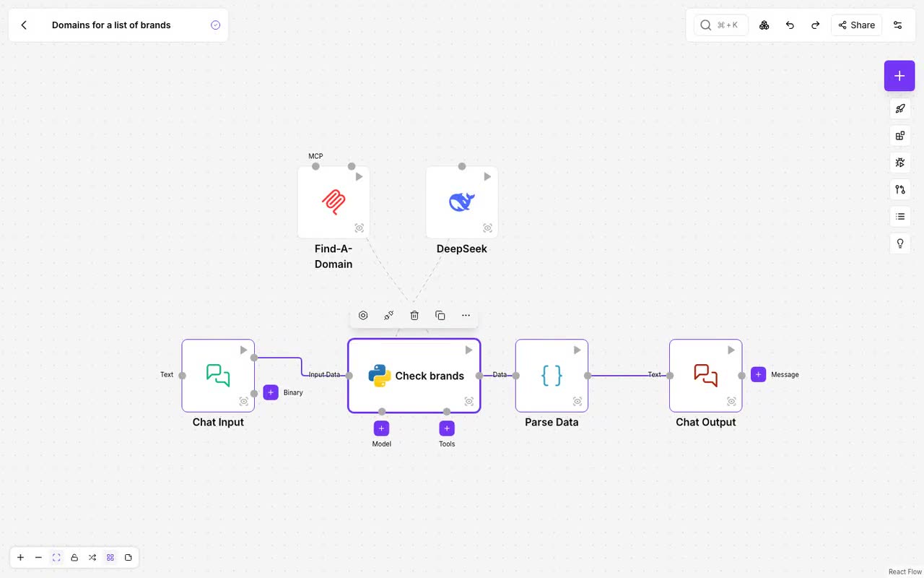Redo the last undone change
Image resolution: width=924 pixels, height=578 pixels.
click(x=815, y=25)
